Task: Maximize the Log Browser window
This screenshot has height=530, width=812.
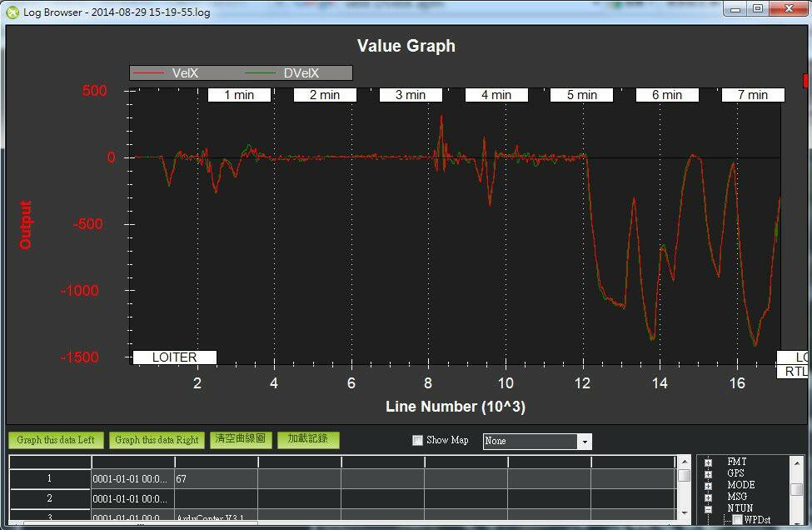Action: point(758,9)
